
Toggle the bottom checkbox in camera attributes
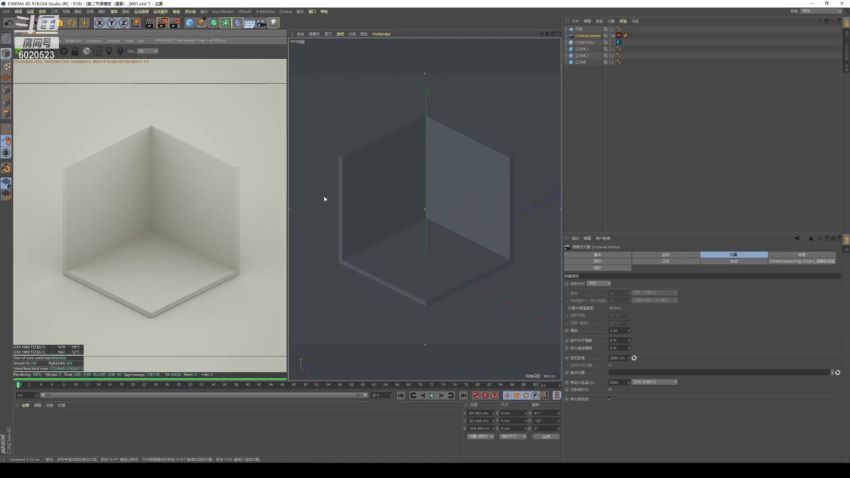pyautogui.click(x=611, y=398)
